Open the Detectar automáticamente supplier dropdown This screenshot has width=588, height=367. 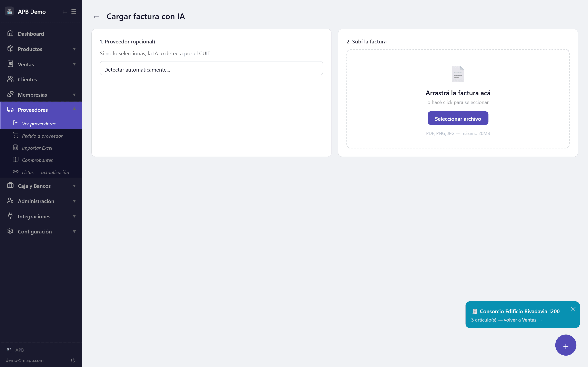coord(211,68)
